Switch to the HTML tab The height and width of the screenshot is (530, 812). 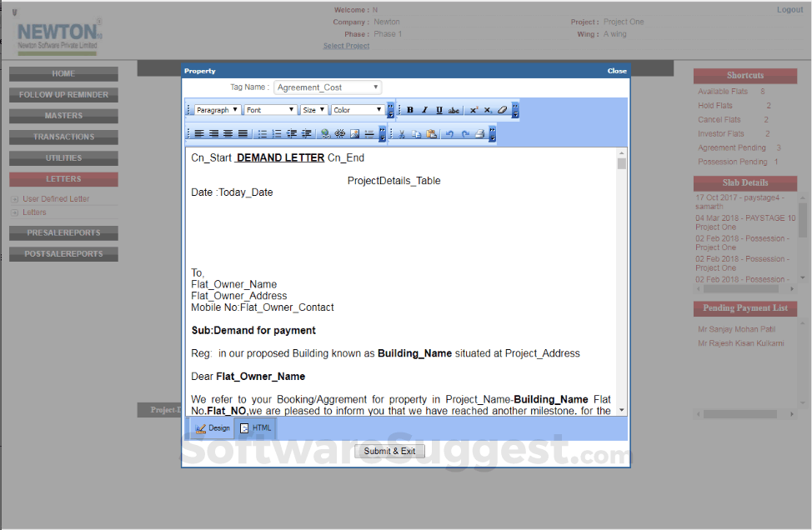tap(255, 427)
